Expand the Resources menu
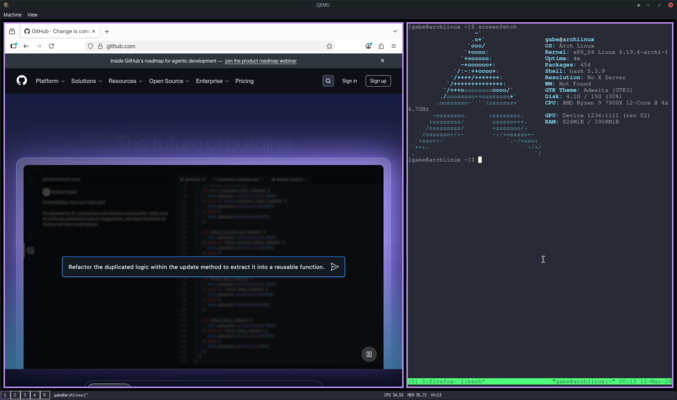 pos(125,81)
